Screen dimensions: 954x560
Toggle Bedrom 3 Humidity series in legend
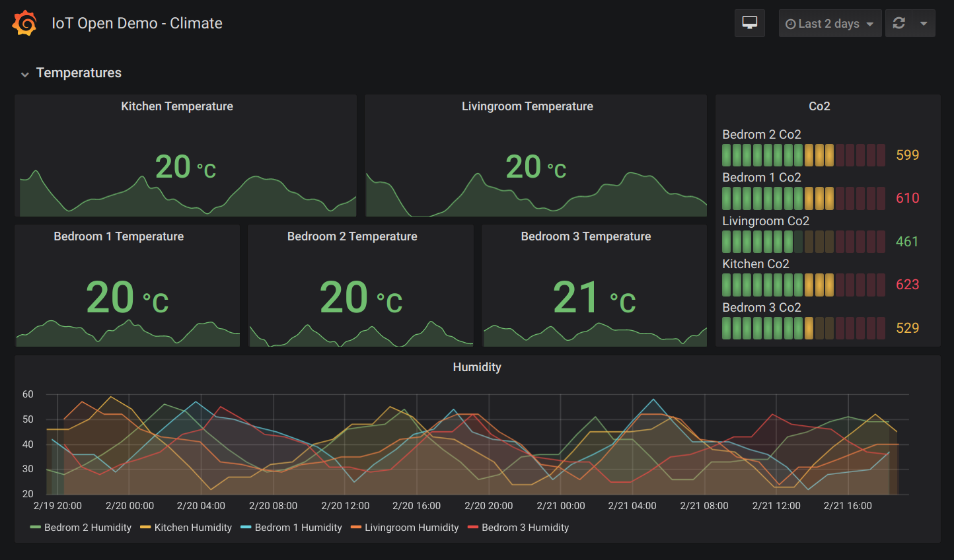click(525, 528)
